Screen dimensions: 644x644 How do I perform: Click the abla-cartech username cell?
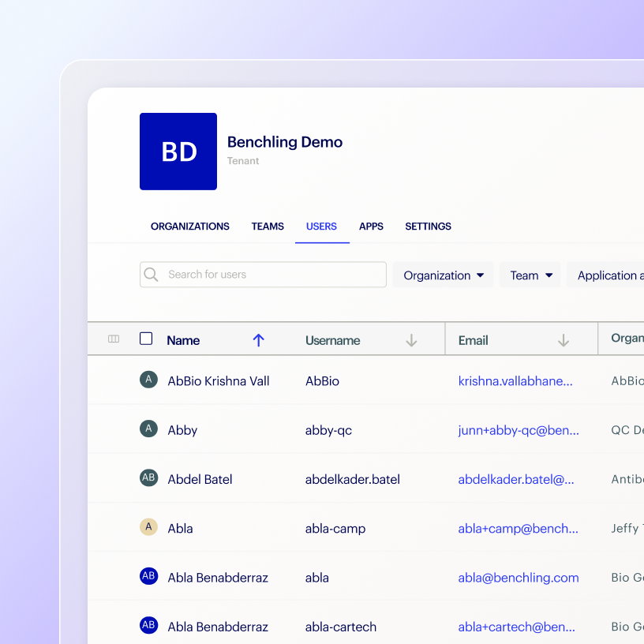point(340,627)
